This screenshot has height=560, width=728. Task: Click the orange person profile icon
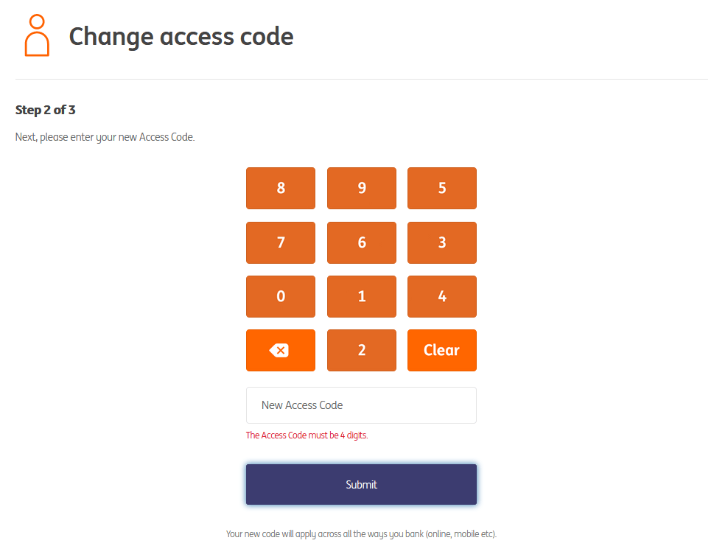coord(37,36)
